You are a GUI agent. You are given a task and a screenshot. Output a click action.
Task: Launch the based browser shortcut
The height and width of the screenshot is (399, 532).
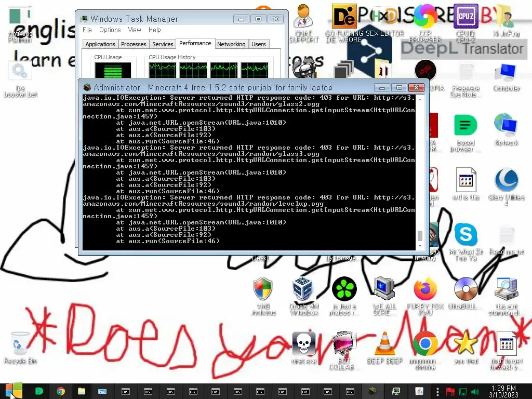pos(465,133)
